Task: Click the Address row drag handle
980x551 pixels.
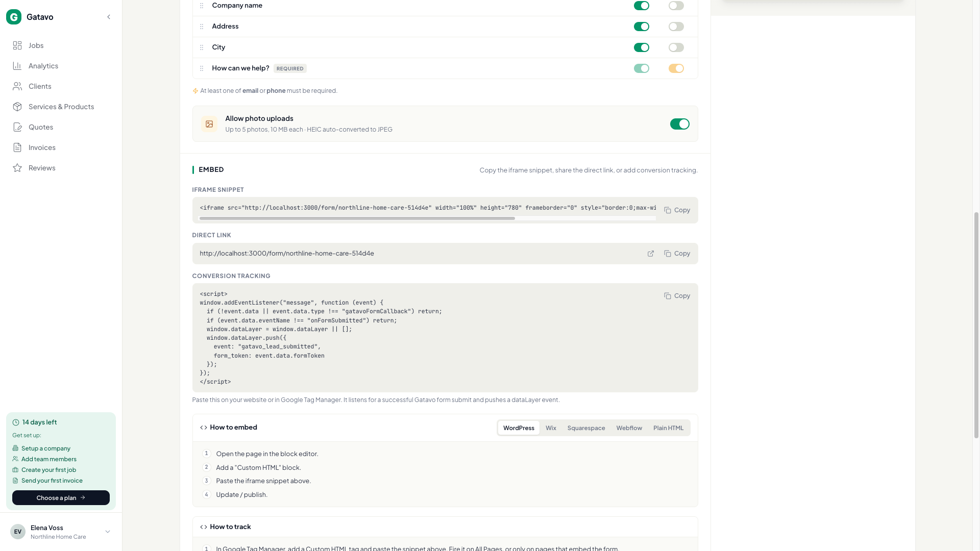Action: pyautogui.click(x=202, y=27)
